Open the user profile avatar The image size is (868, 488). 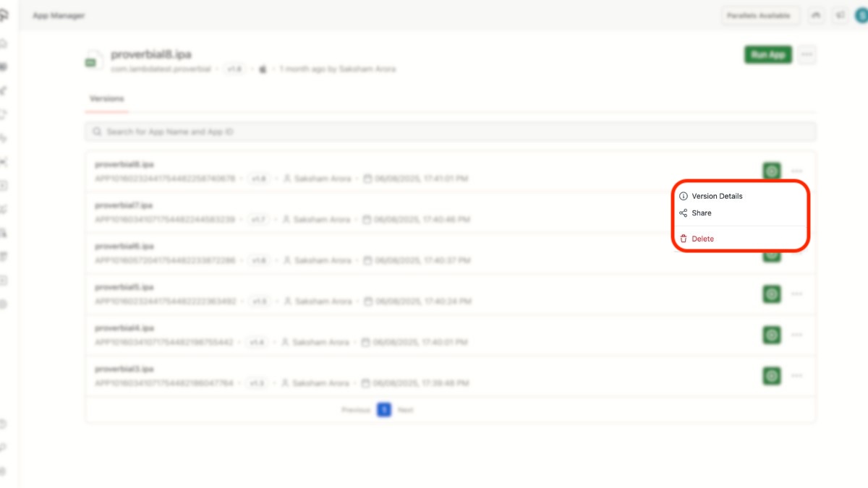[859, 15]
